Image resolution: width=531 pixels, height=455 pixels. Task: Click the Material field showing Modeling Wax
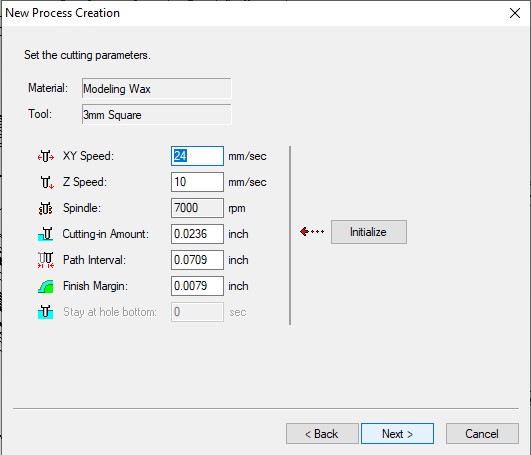point(156,89)
